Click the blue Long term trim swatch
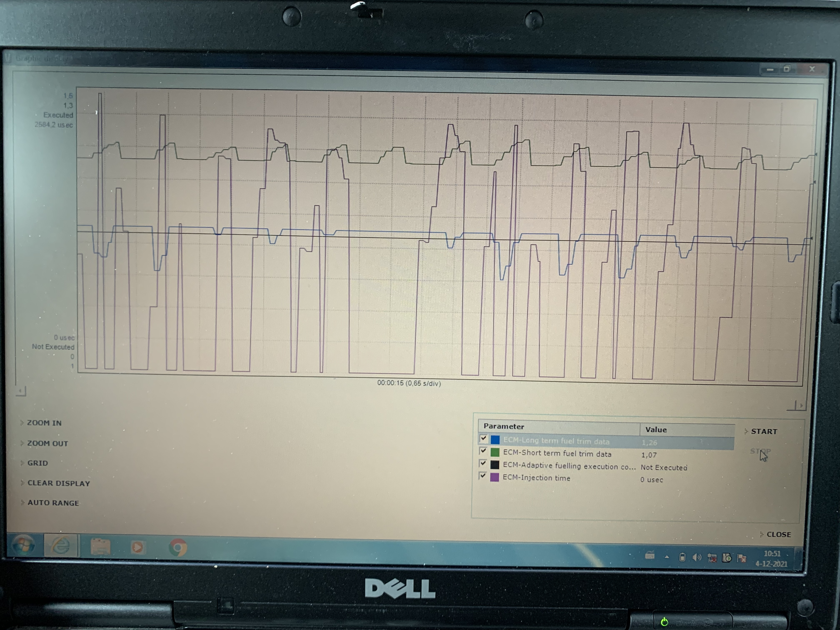The width and height of the screenshot is (840, 630). (x=495, y=440)
